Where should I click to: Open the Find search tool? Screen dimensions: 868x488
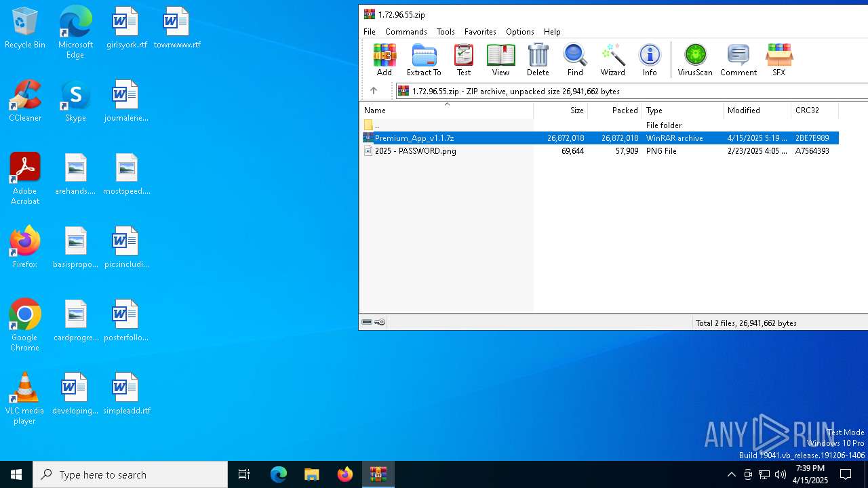tap(575, 60)
